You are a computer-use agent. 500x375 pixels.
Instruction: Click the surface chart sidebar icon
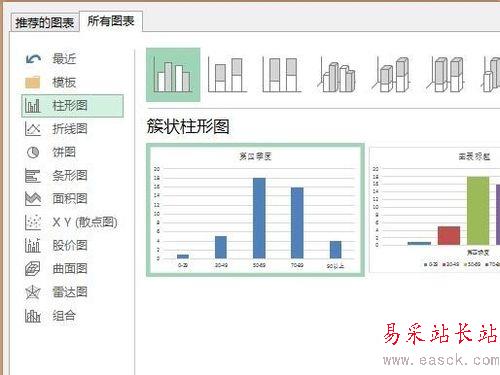pyautogui.click(x=33, y=269)
